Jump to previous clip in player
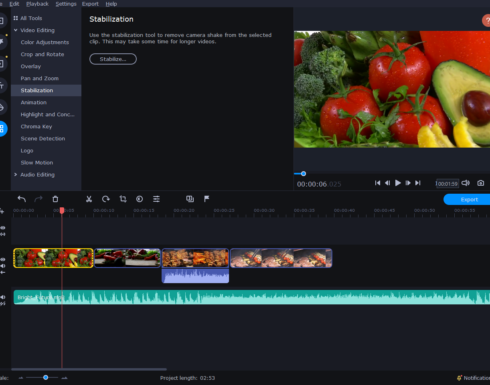This screenshot has width=490, height=385. click(377, 183)
